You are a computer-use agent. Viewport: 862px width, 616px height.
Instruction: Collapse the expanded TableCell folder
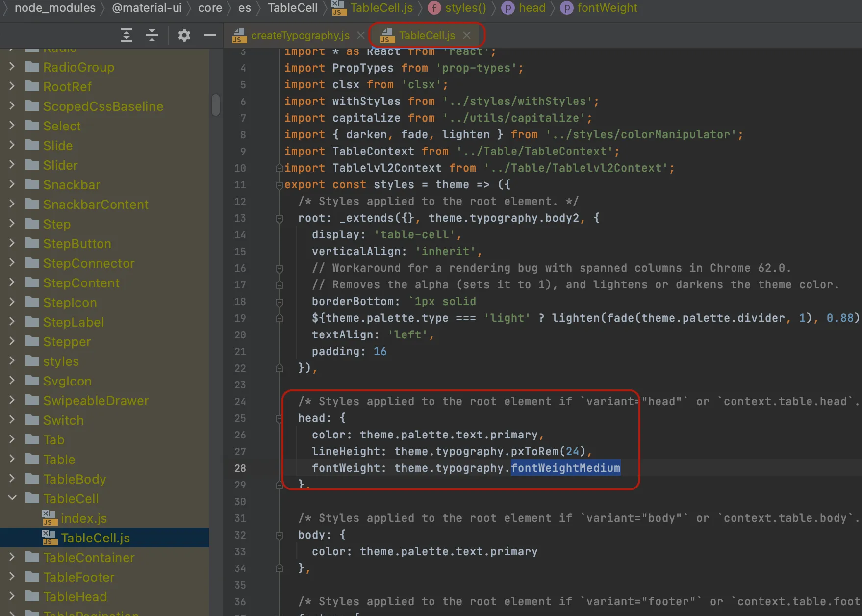[x=12, y=498]
